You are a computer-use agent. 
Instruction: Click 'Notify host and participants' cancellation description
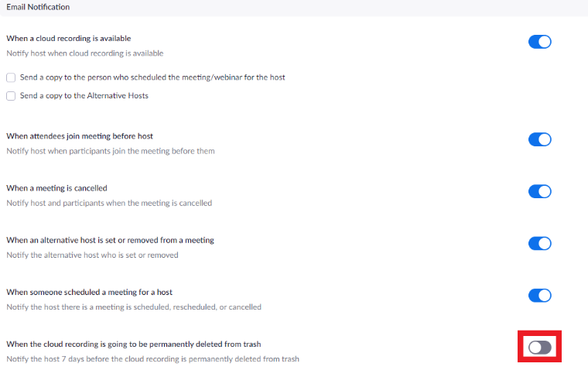click(x=109, y=203)
